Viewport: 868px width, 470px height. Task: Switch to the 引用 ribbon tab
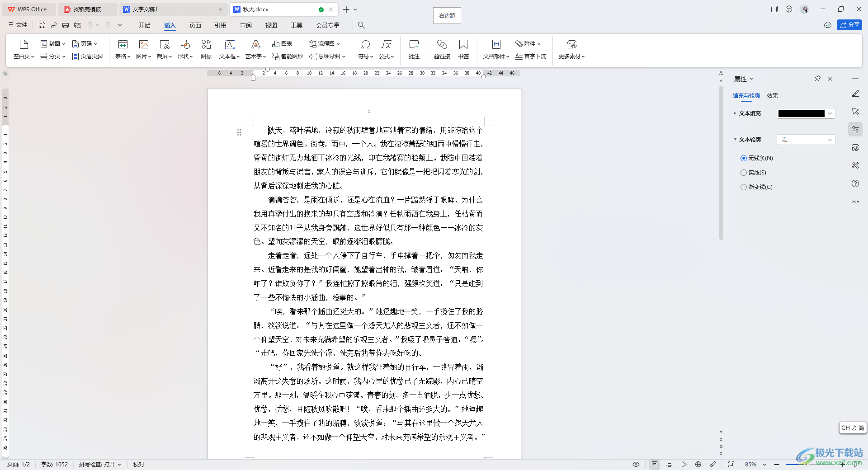[x=221, y=25]
